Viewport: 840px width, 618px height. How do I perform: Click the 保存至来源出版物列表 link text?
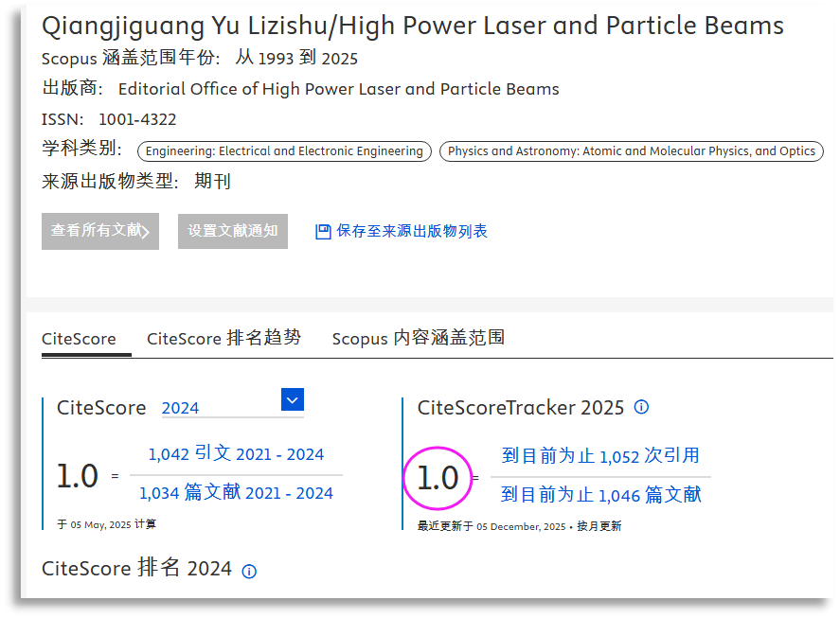pyautogui.click(x=412, y=231)
